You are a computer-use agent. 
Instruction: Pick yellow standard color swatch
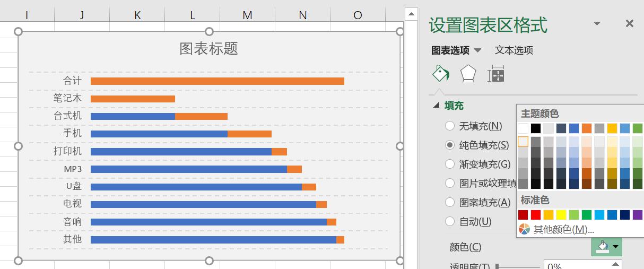561,215
